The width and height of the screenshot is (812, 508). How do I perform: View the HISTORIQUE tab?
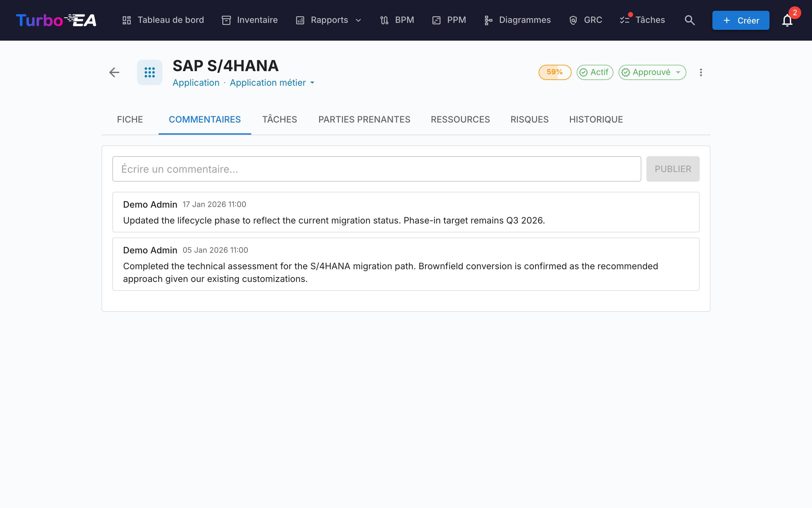(x=596, y=120)
